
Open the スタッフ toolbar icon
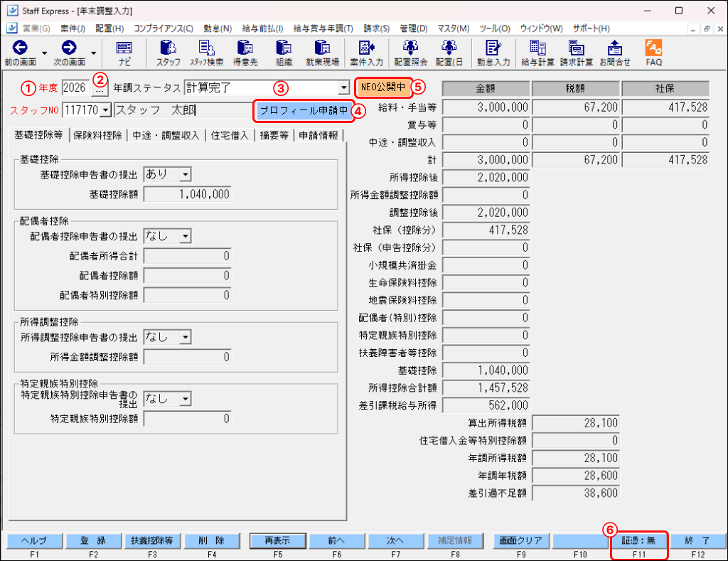pyautogui.click(x=168, y=48)
